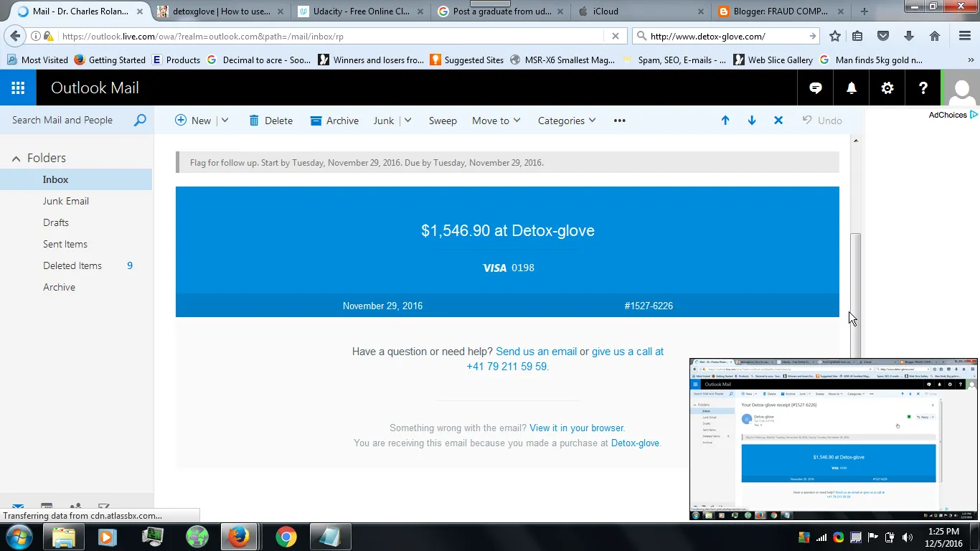Mark the message as Junk

(384, 121)
